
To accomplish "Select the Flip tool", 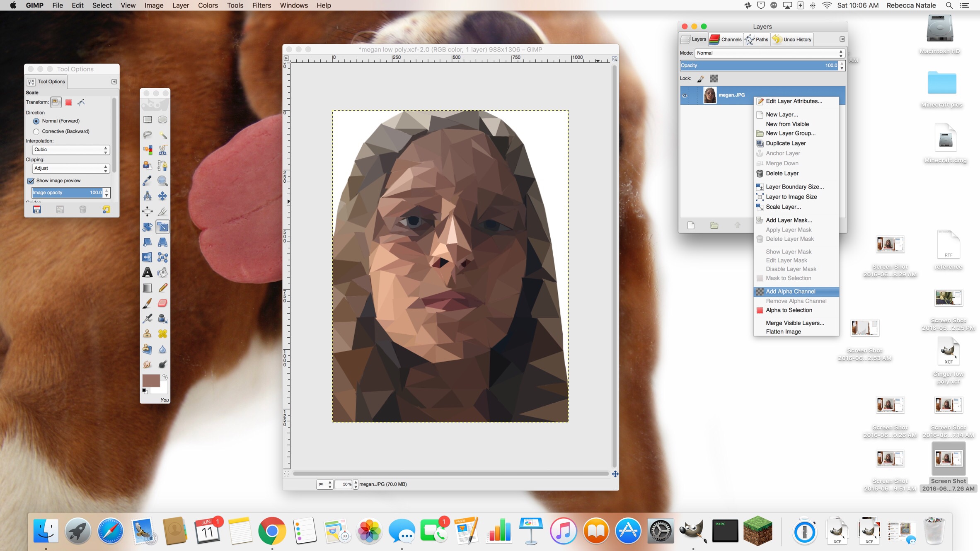I will coord(148,257).
